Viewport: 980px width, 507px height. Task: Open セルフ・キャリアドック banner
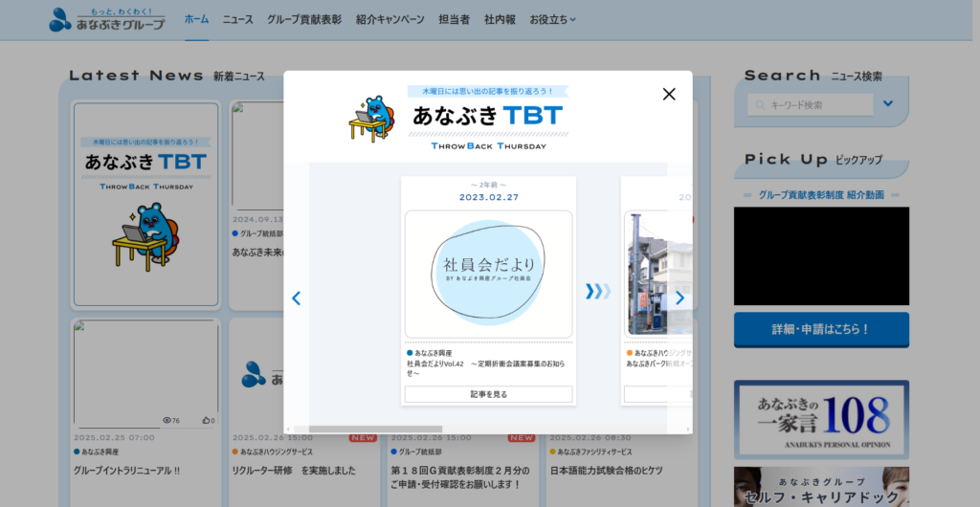pyautogui.click(x=821, y=487)
